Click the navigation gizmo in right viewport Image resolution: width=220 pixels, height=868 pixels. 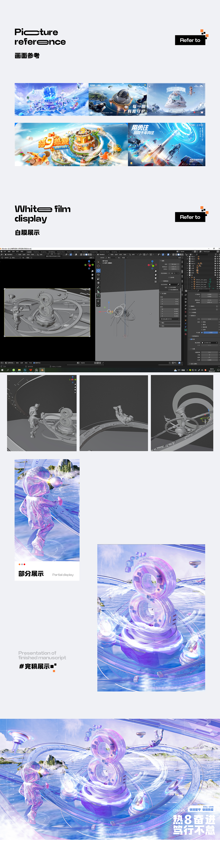point(152,265)
